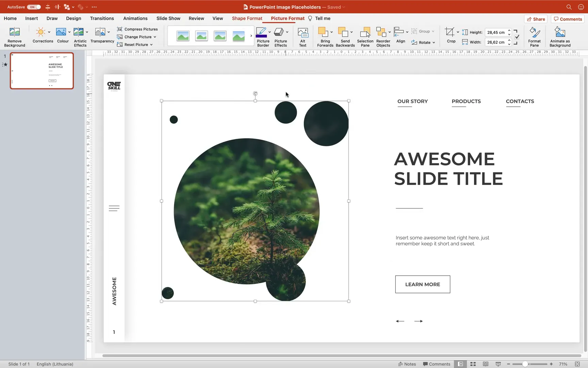Switch to the Design tab
The image size is (588, 368).
pyautogui.click(x=73, y=18)
